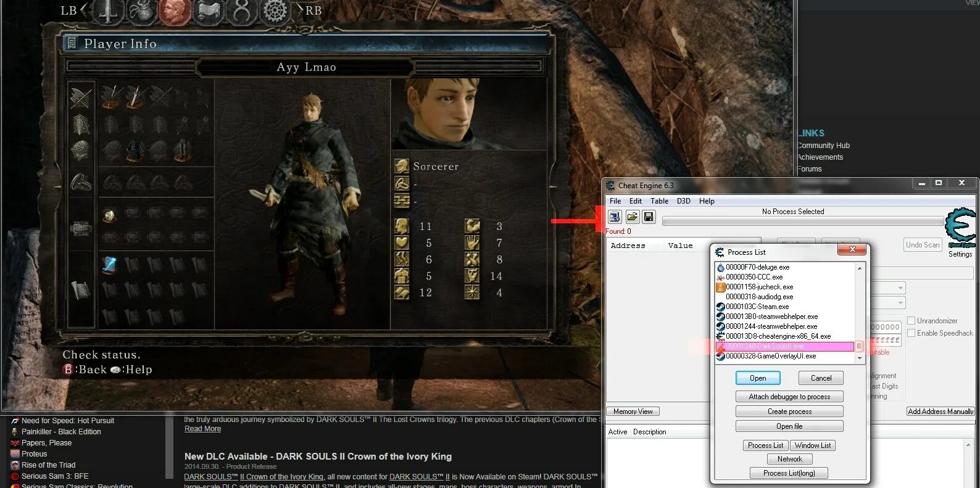980x488 pixels.
Task: Select the scroll/messages tab in game menu
Action: click(209, 11)
